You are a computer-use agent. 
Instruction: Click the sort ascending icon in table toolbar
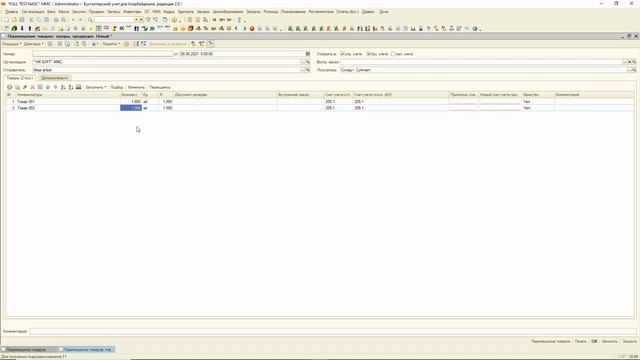click(63, 87)
